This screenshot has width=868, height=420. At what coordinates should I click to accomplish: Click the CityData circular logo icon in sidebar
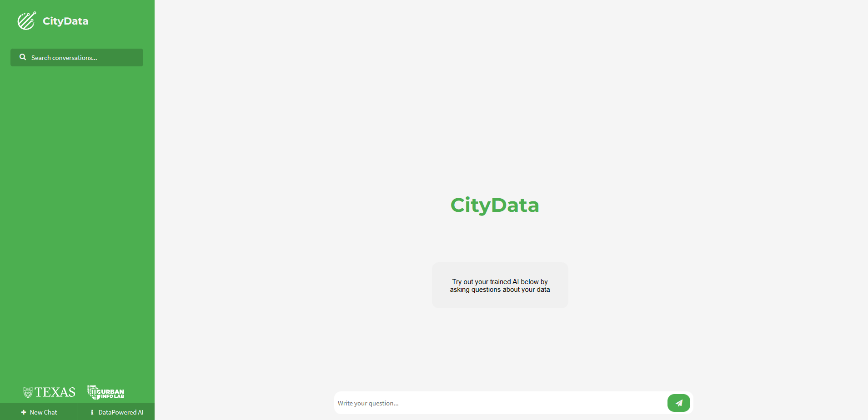click(x=26, y=21)
